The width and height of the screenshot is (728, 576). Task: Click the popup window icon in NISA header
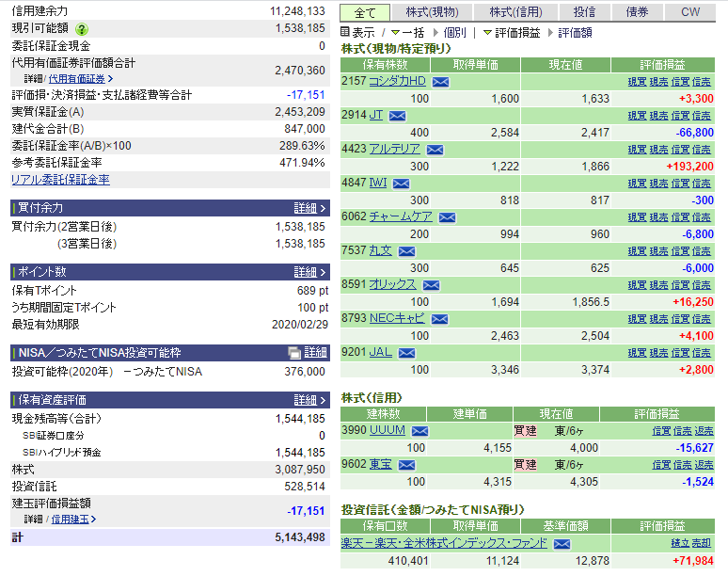(x=294, y=353)
